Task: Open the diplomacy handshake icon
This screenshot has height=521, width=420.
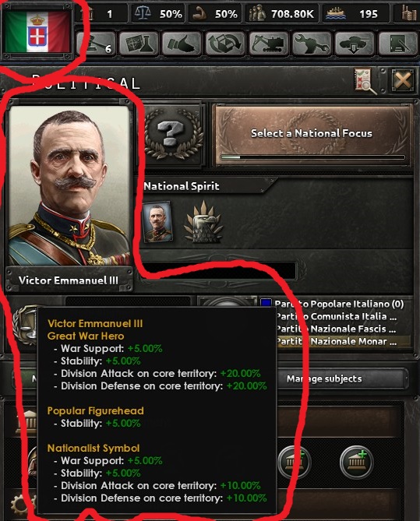Action: click(182, 44)
